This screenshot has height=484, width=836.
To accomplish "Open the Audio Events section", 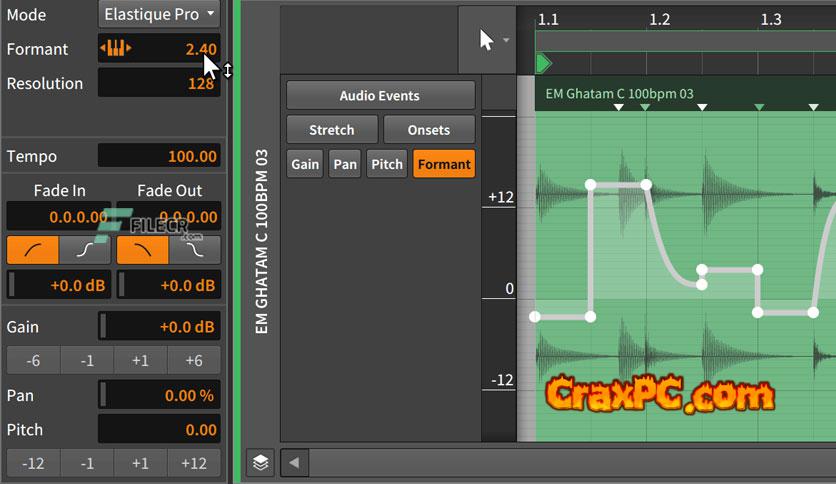I will 380,95.
